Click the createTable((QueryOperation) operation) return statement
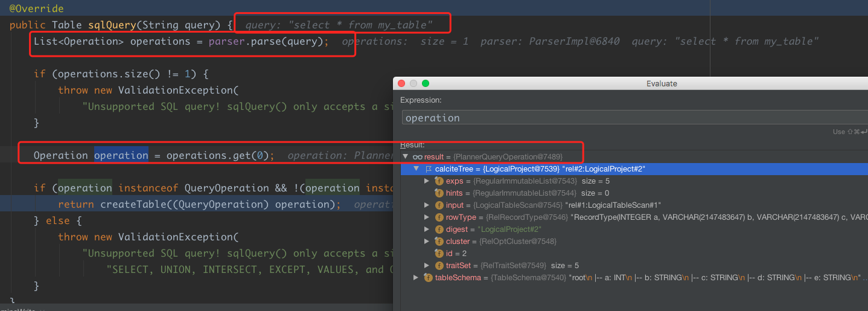 (199, 204)
